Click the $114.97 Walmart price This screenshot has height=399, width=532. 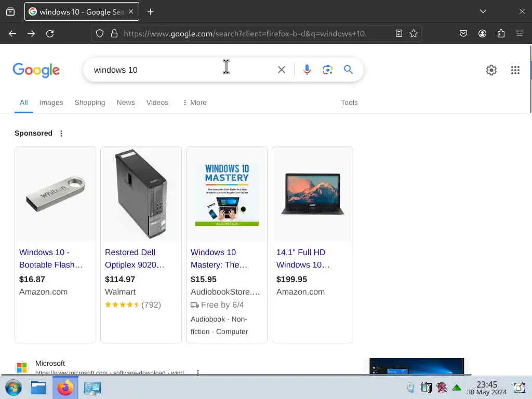pyautogui.click(x=120, y=279)
